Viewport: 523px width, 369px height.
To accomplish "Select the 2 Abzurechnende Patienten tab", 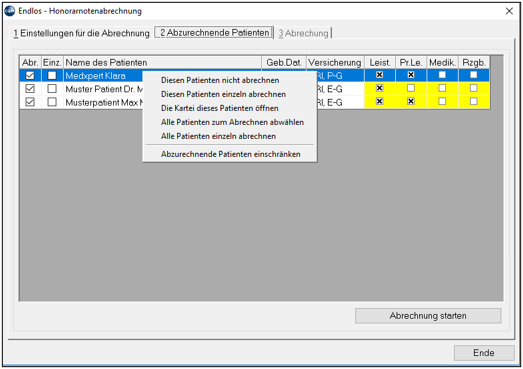I will (x=214, y=33).
